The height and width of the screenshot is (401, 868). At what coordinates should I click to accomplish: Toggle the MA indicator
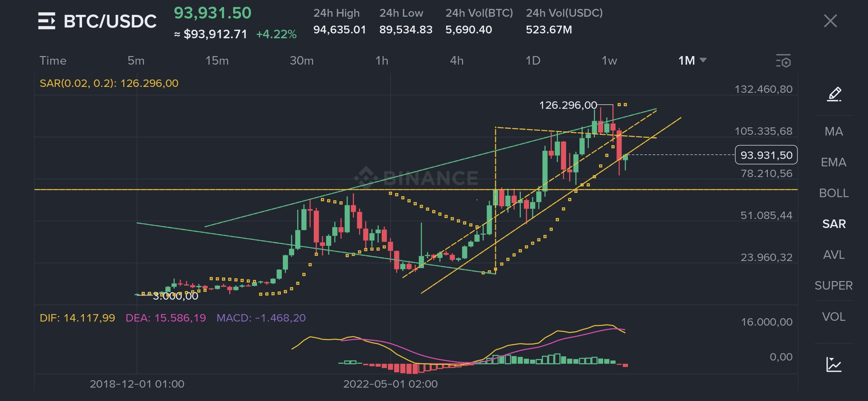pyautogui.click(x=834, y=131)
